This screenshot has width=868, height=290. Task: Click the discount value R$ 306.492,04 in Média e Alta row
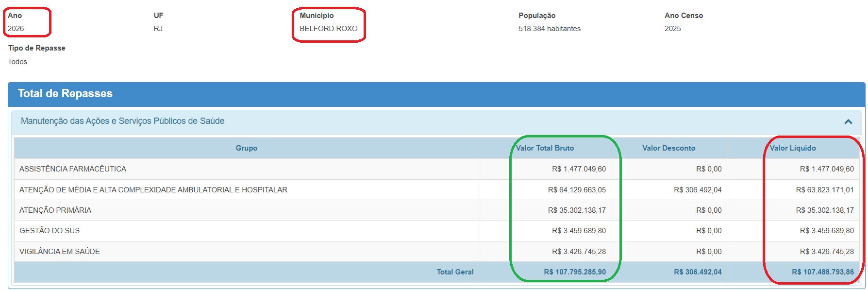(x=698, y=190)
